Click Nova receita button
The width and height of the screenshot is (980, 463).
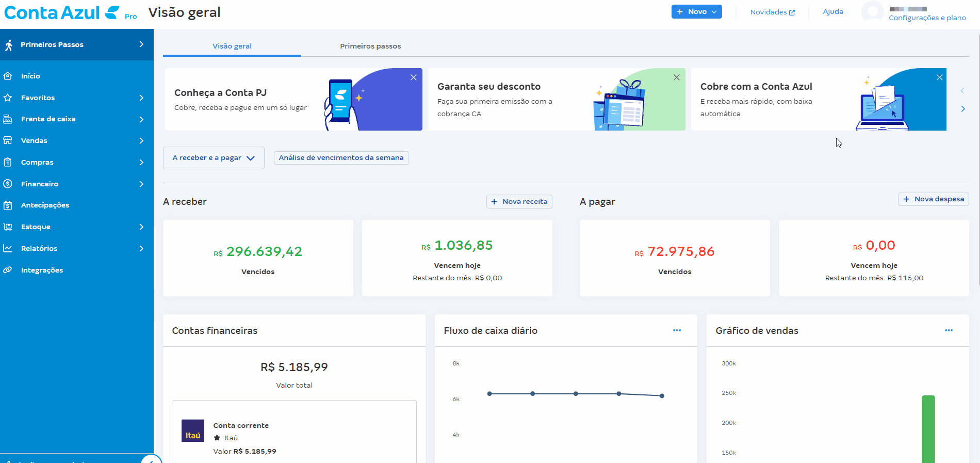tap(519, 201)
